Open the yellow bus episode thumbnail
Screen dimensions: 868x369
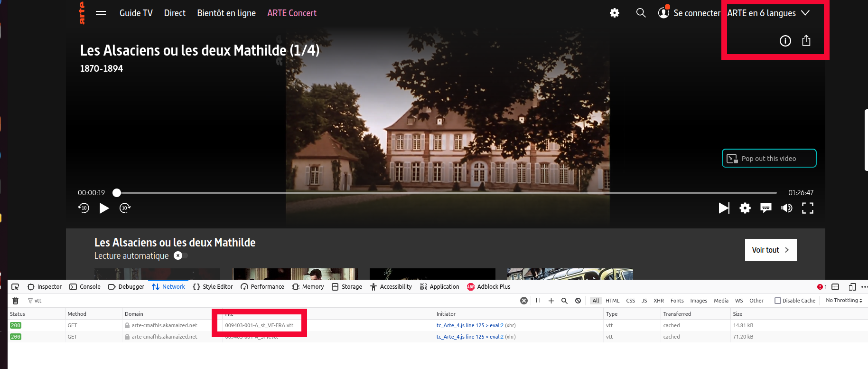point(570,274)
